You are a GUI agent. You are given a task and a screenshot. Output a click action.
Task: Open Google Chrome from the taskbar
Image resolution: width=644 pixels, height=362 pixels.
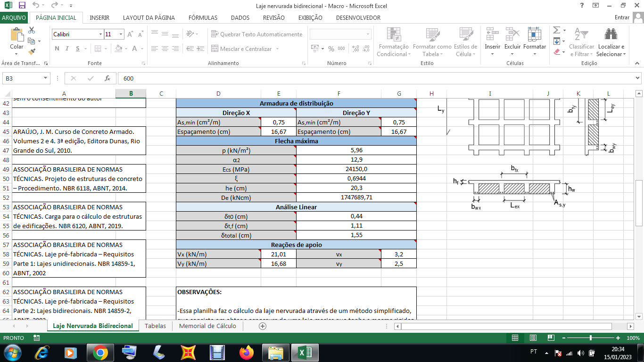click(100, 352)
